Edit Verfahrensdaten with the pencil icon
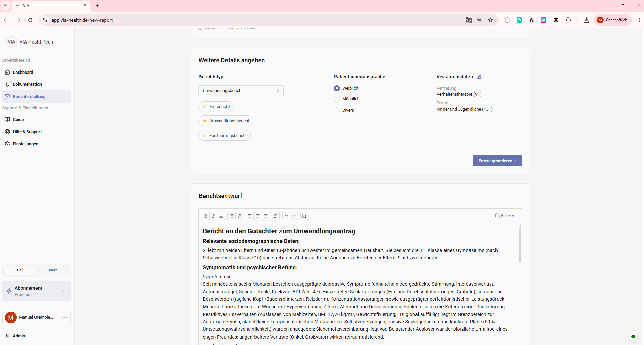 (x=479, y=77)
